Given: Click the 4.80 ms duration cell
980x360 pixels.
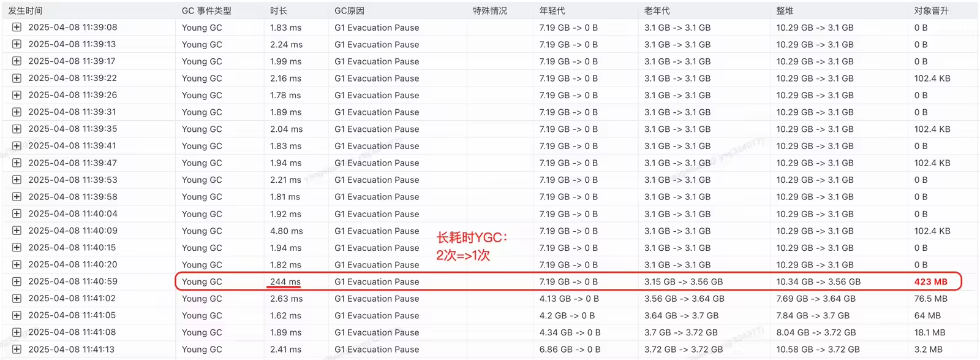Looking at the screenshot, I should [286, 231].
